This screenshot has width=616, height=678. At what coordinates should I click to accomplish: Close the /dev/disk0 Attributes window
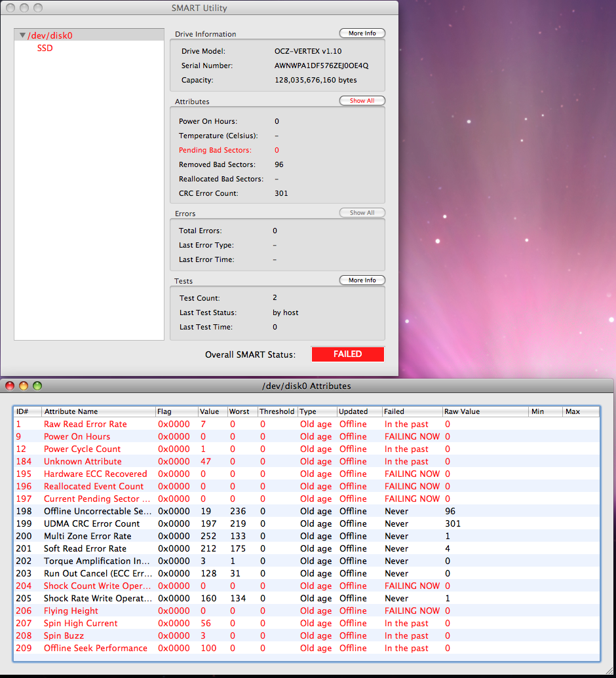(x=10, y=386)
